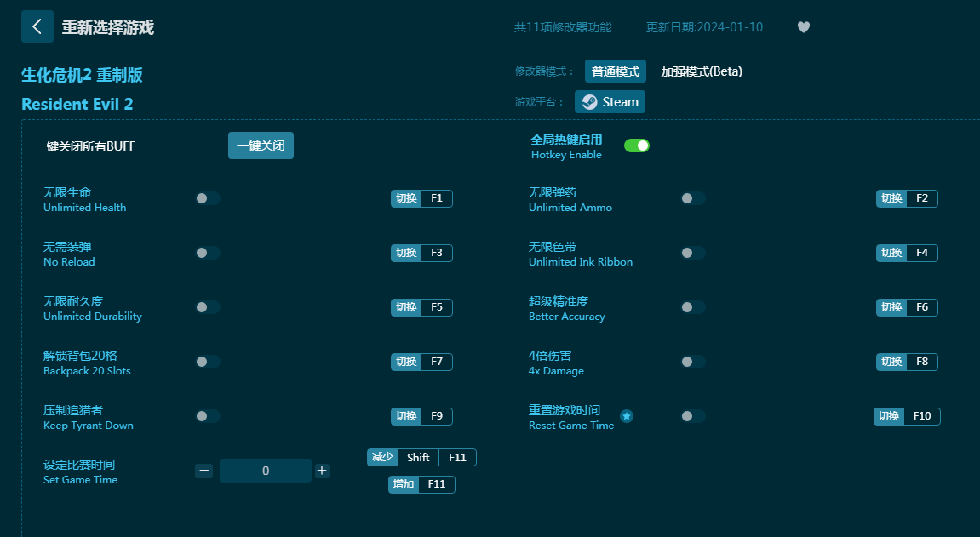Click 更新日期:2024-01-10 text
The width and height of the screenshot is (980, 537).
704,27
